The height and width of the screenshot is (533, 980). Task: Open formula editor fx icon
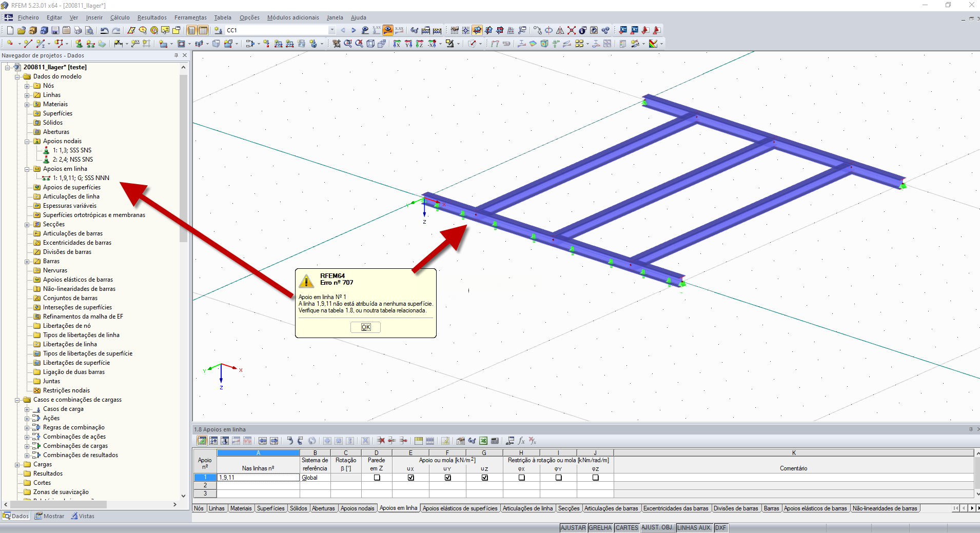point(521,441)
